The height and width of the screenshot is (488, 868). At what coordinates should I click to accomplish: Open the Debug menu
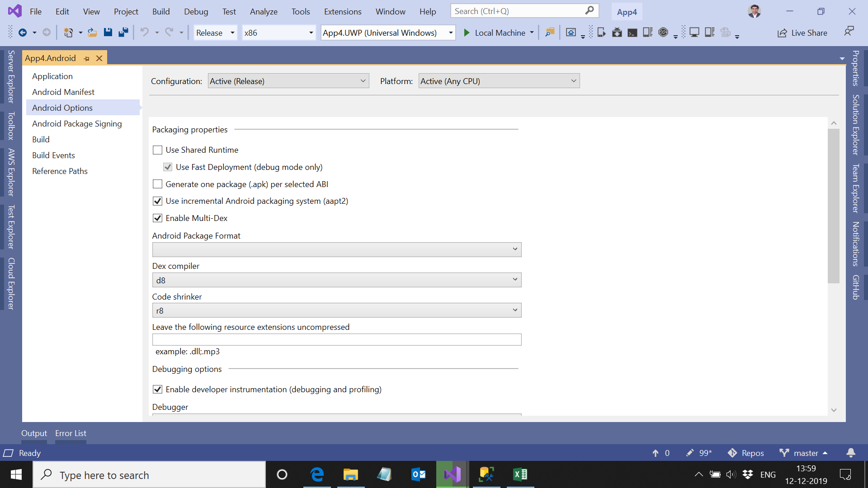point(196,11)
